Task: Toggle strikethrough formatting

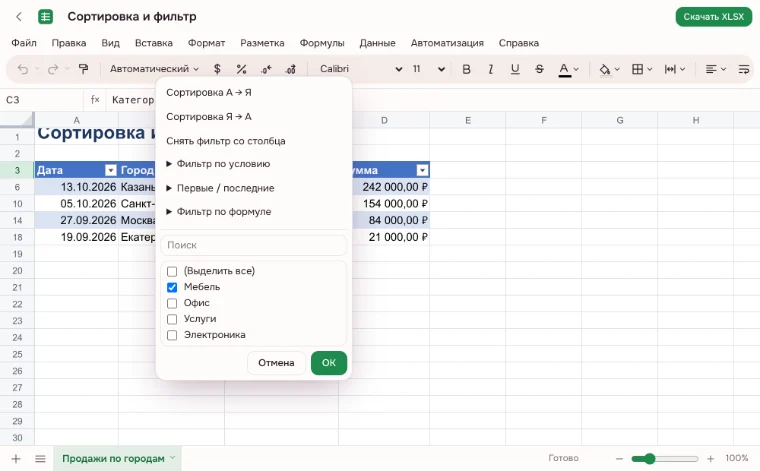Action: tap(539, 69)
